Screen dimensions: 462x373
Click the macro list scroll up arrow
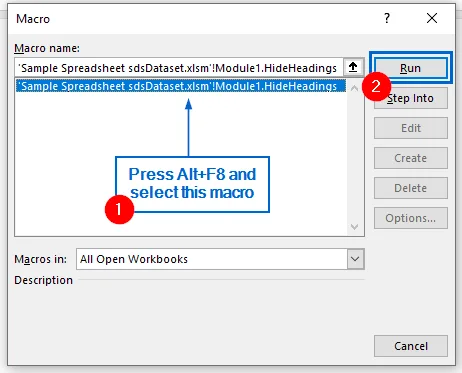[x=355, y=88]
